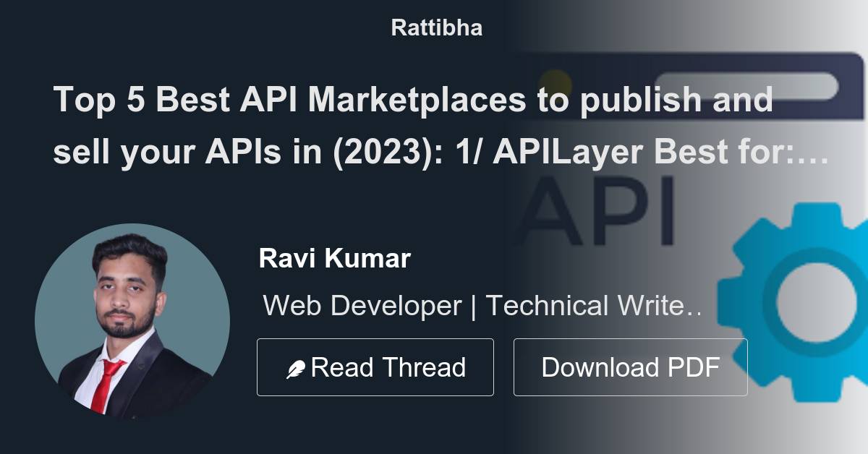Click the Read Thread button
This screenshot has width=868, height=454.
point(375,367)
